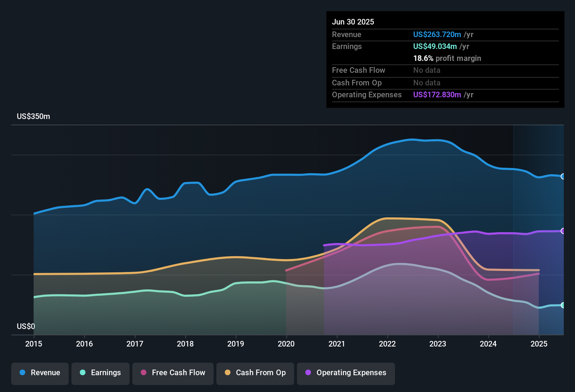Click the teal Earnings endpoint marker
Viewport: 575px width, 392px height.
pos(563,305)
